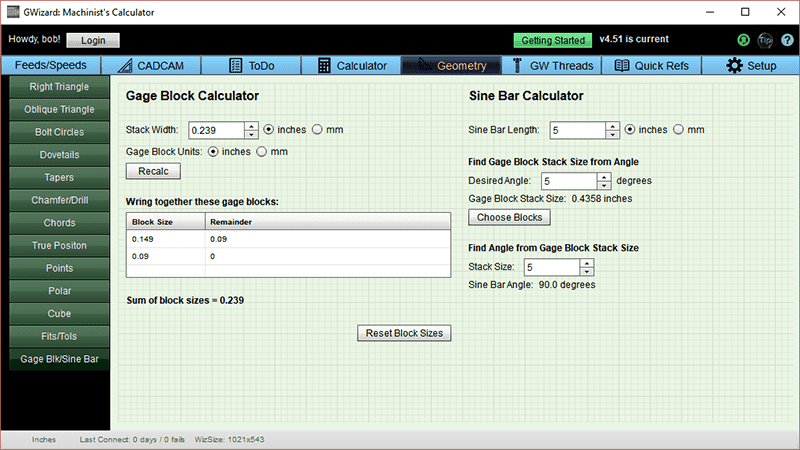800x450 pixels.
Task: Select mm for Sine Bar Length
Action: click(679, 130)
